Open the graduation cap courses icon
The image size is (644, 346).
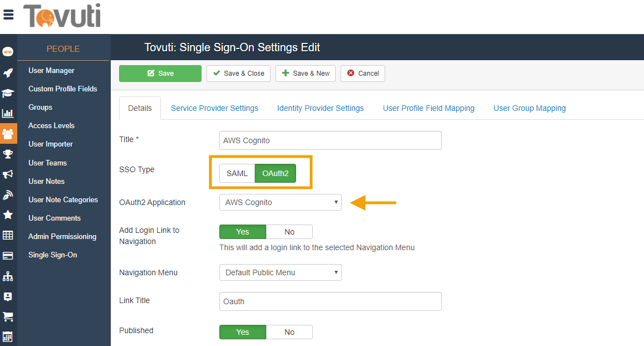pos(8,93)
